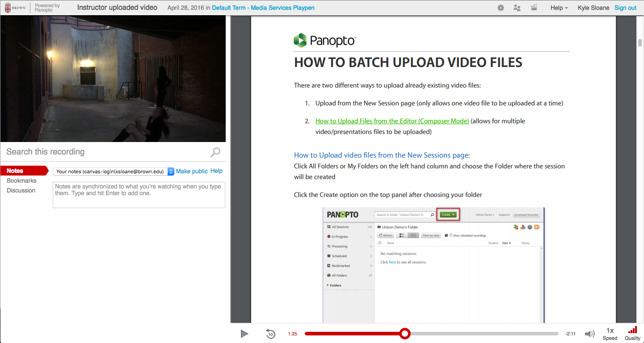The height and width of the screenshot is (343, 644).
Task: Open the How to Upload Files from the Editor link
Action: coord(392,121)
